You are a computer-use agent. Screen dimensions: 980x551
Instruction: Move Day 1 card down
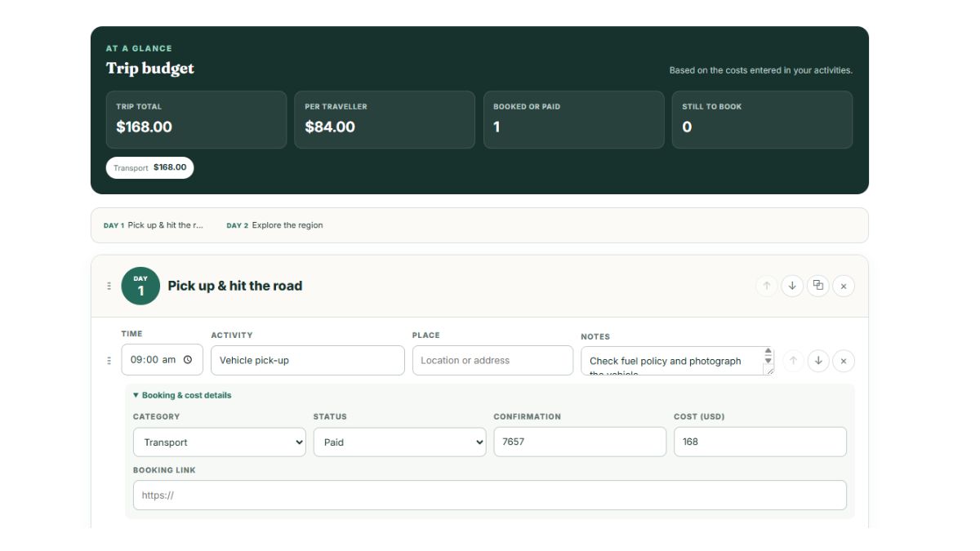click(x=792, y=286)
